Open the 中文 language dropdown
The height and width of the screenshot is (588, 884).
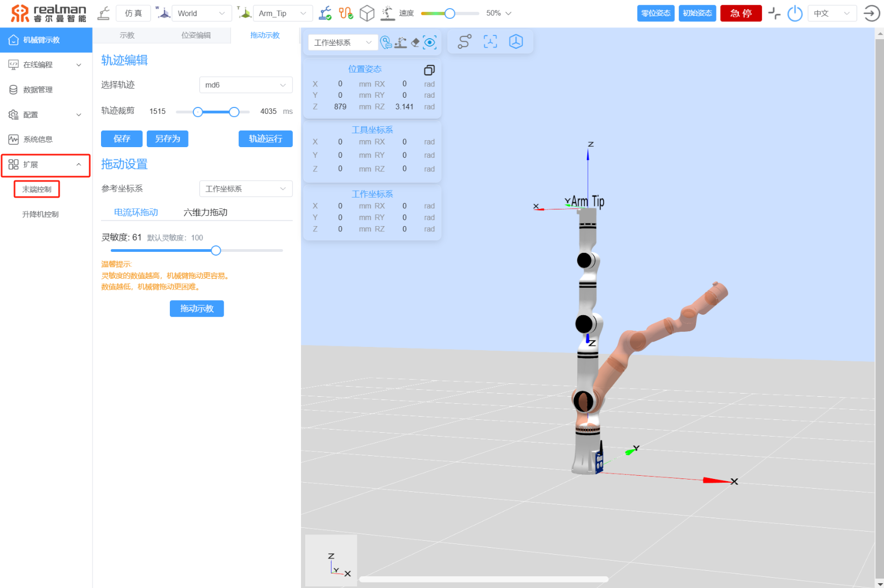point(832,13)
